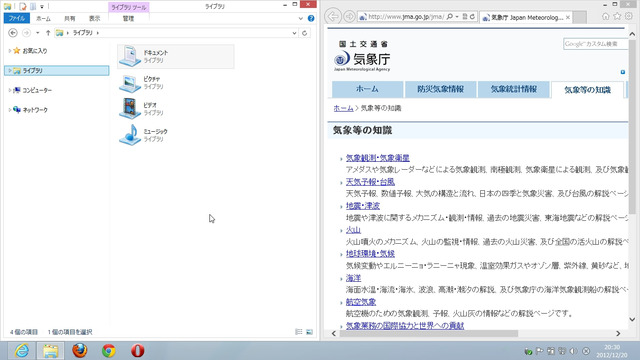Click the browser vertical scrollbar down arrow
The image size is (640, 360).
[x=632, y=320]
